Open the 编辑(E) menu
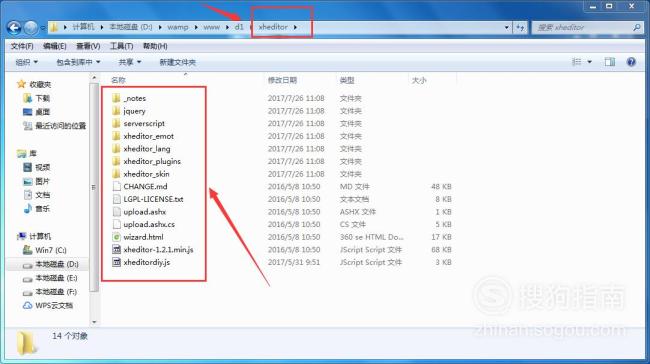The width and height of the screenshot is (650, 364). 55,46
